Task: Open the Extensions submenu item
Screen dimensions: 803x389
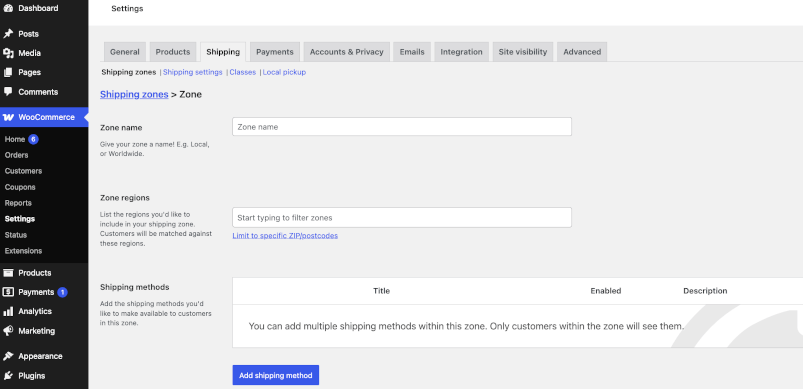Action: (x=23, y=251)
